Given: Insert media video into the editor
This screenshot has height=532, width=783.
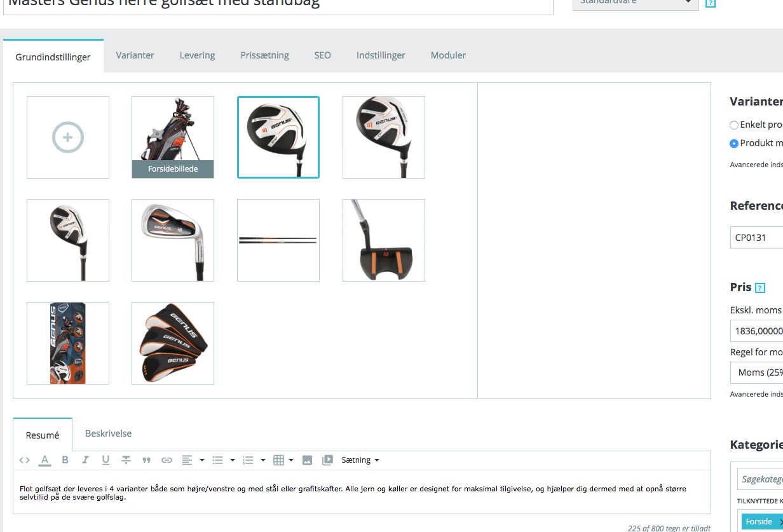Looking at the screenshot, I should pyautogui.click(x=327, y=460).
